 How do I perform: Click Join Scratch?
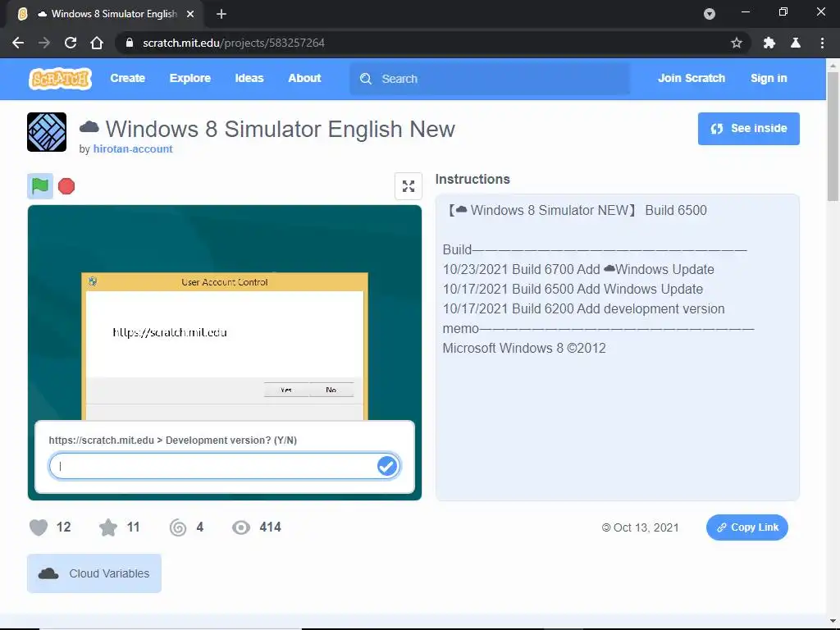point(692,78)
